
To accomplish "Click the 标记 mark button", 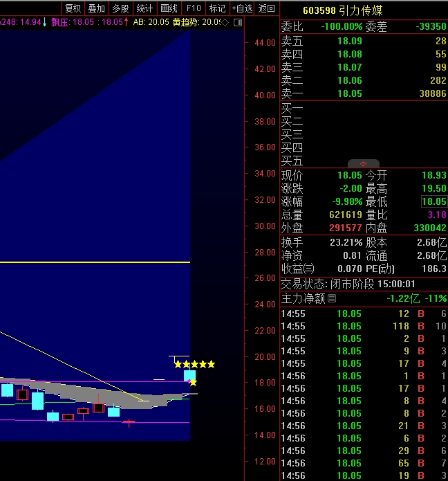I will click(x=217, y=8).
